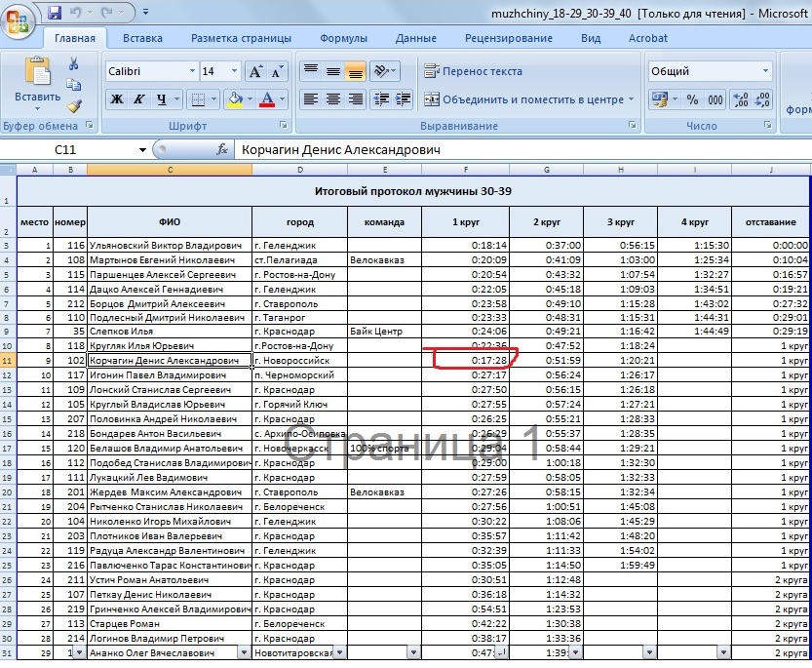Open the Calibri font name dropdown

pyautogui.click(x=191, y=72)
